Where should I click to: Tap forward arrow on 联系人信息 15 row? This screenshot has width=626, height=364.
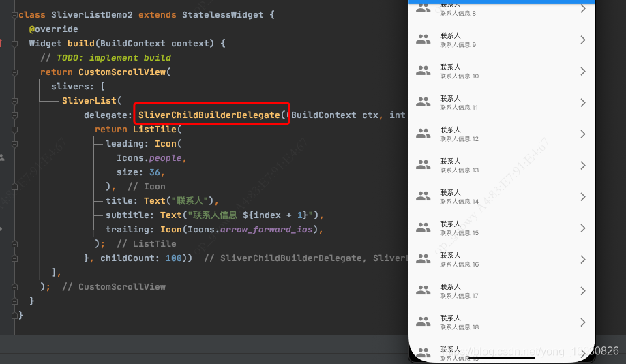pos(583,228)
